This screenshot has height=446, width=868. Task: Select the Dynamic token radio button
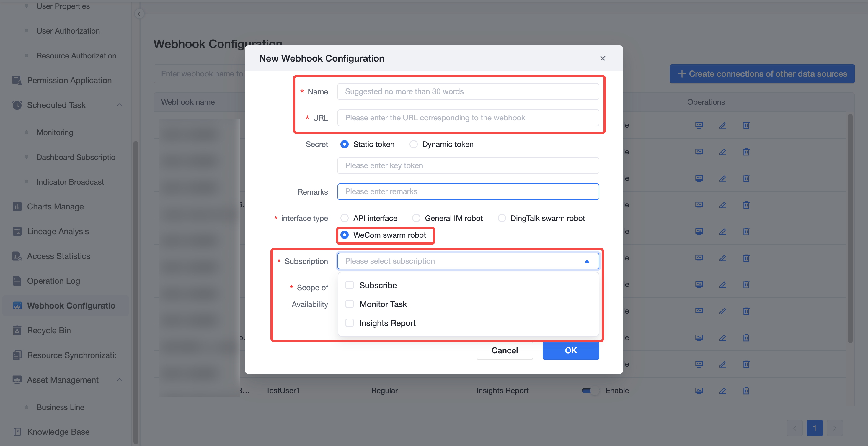pyautogui.click(x=413, y=144)
